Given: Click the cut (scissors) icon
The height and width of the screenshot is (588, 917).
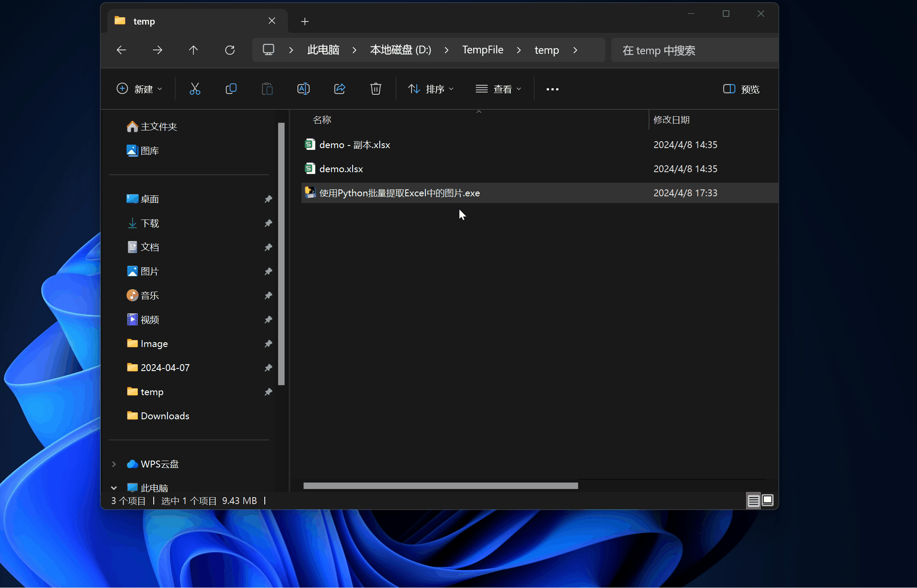Looking at the screenshot, I should click(195, 89).
